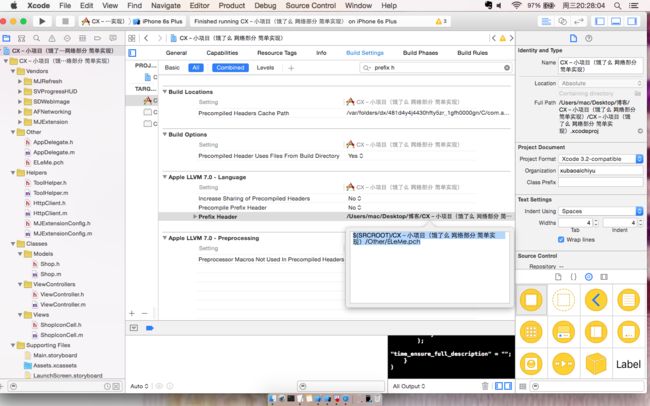The image size is (650, 406).
Task: Collapse Apple LLVM 7.0 - Language section
Action: click(x=165, y=177)
